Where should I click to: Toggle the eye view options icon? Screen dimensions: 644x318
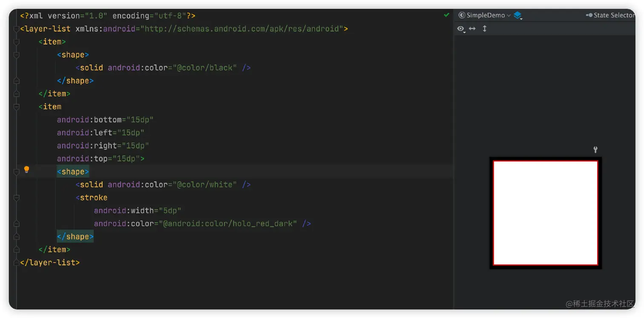click(461, 29)
